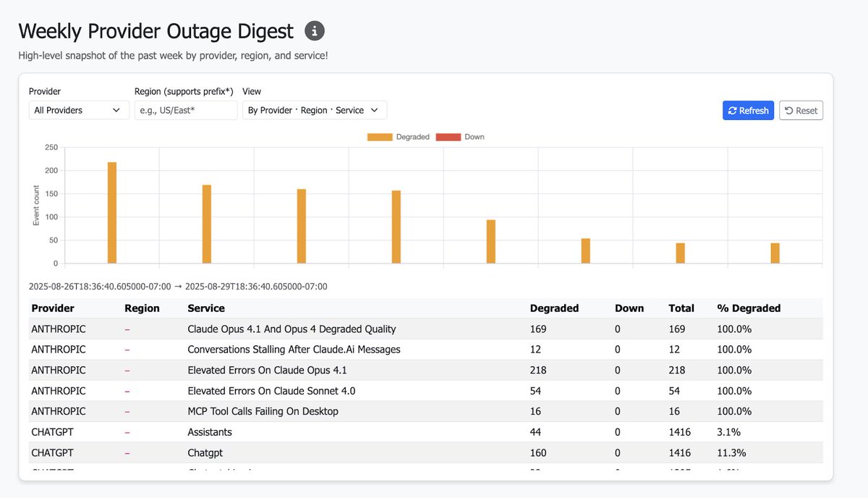
Task: Click the orange Degraded color swatch
Action: click(x=380, y=137)
